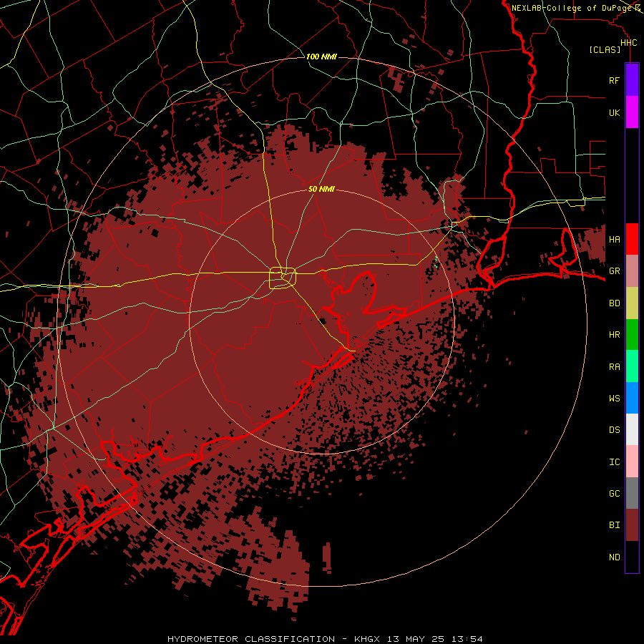644x644 pixels.
Task: Click the RF purple legend swatch
Action: (x=632, y=80)
